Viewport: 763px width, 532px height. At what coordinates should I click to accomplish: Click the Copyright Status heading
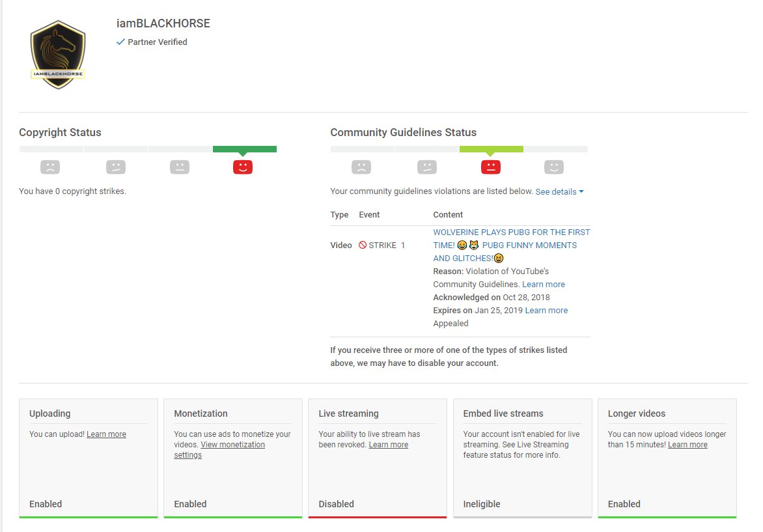[x=60, y=132]
